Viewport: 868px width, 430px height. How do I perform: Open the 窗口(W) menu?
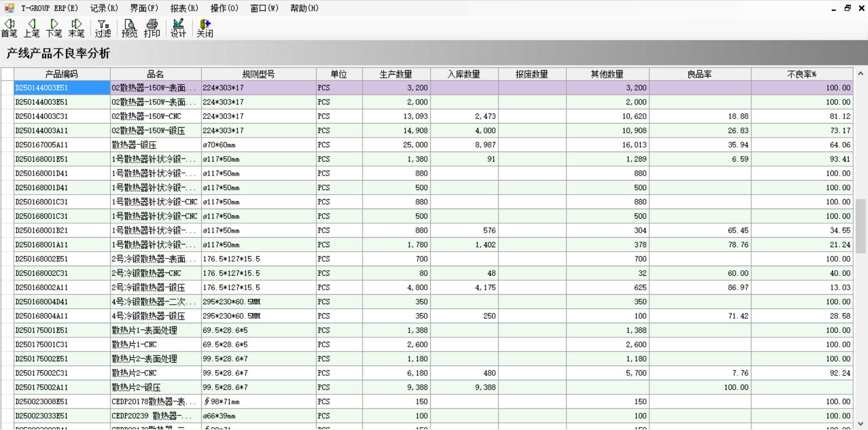[265, 8]
